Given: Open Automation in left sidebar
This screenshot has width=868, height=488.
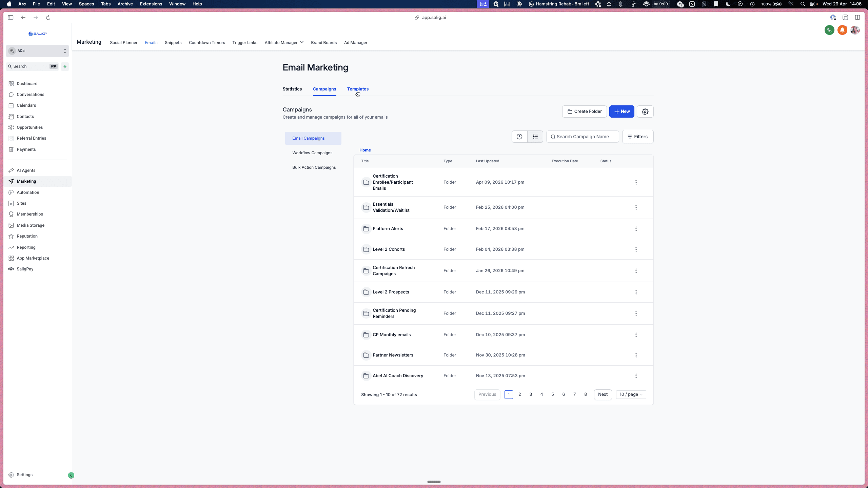Looking at the screenshot, I should click(28, 192).
